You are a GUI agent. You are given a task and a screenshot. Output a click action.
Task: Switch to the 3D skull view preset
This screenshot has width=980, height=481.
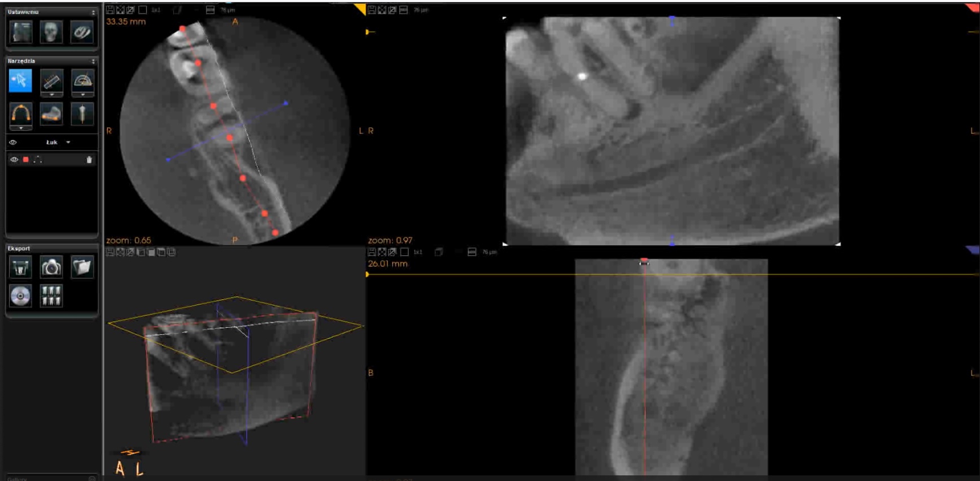click(51, 32)
